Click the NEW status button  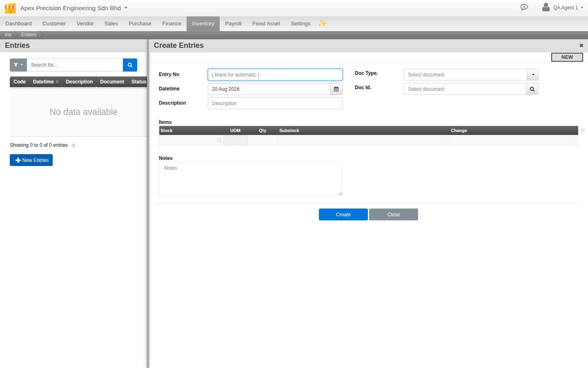coord(567,57)
